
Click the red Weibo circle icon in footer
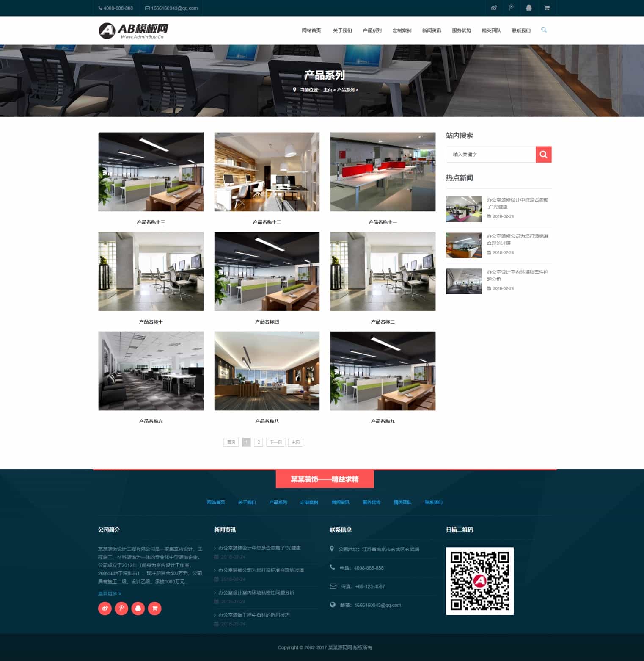[105, 608]
